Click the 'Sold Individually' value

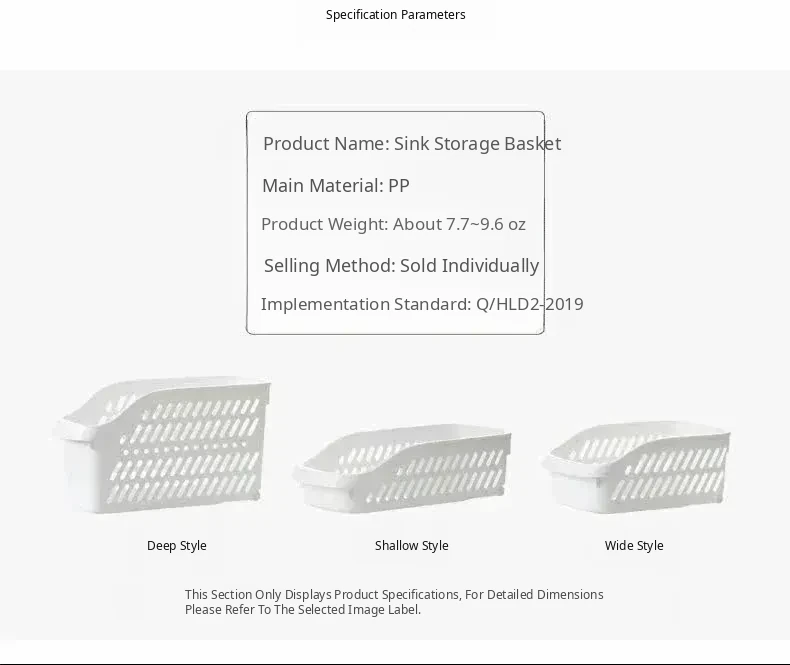[x=469, y=266]
